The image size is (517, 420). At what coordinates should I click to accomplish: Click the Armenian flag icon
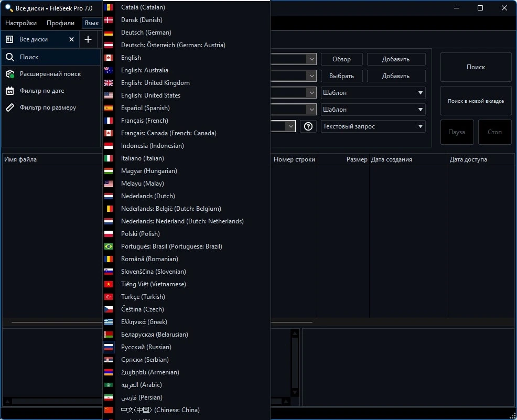point(109,372)
